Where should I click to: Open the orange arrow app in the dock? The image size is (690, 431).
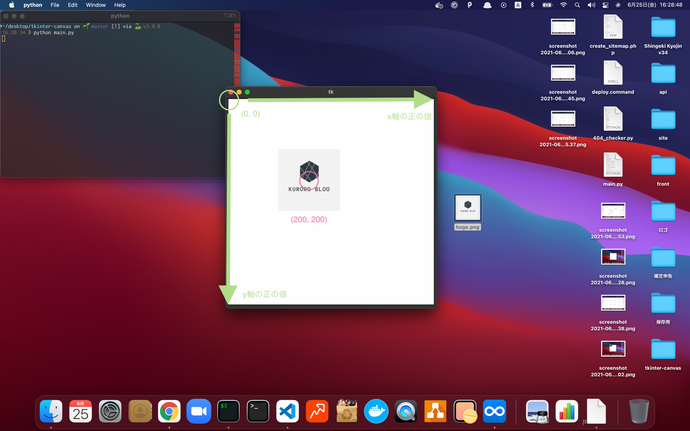(317, 411)
